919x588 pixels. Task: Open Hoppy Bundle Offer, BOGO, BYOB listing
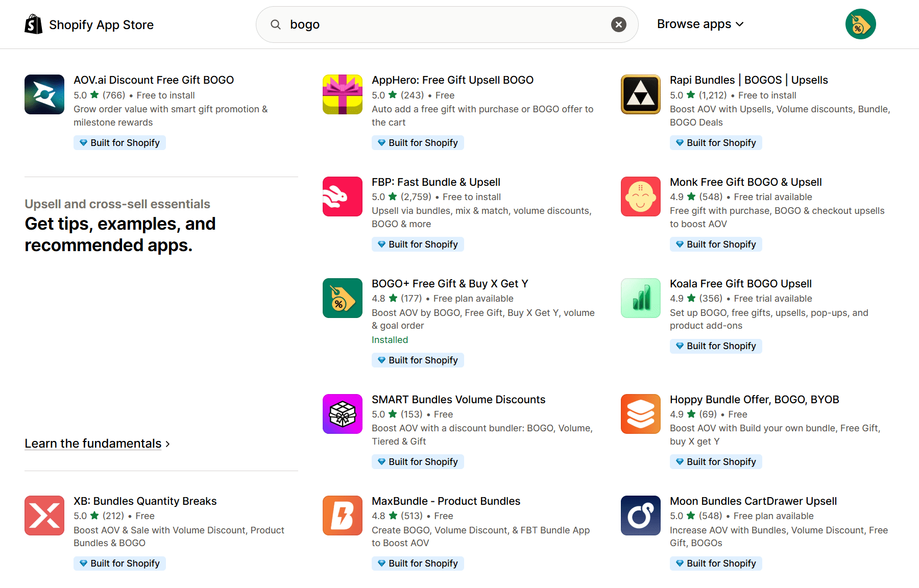[755, 400]
